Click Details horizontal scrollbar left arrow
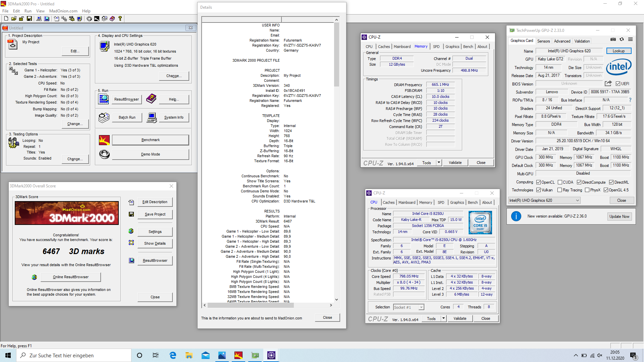The image size is (644, 362). point(205,305)
